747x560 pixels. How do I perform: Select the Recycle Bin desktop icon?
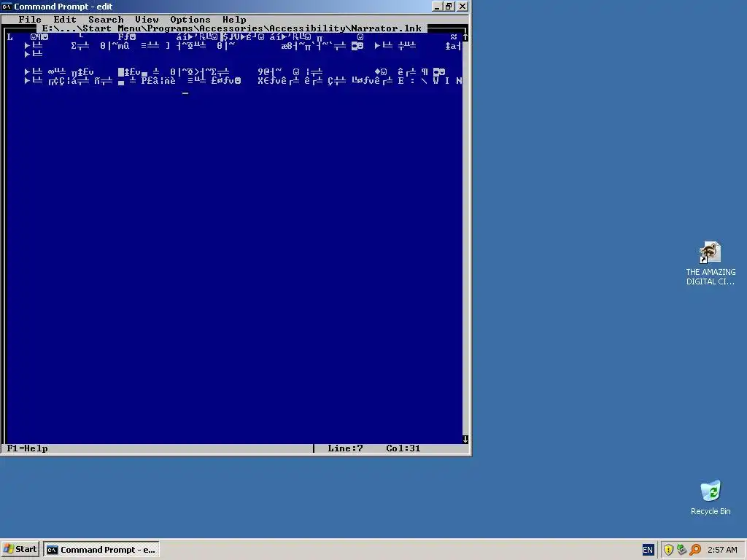(x=711, y=497)
